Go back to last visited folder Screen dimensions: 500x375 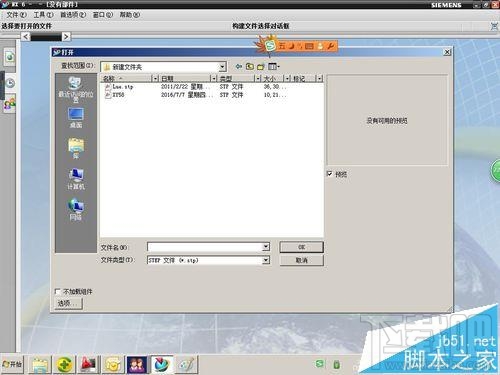239,66
